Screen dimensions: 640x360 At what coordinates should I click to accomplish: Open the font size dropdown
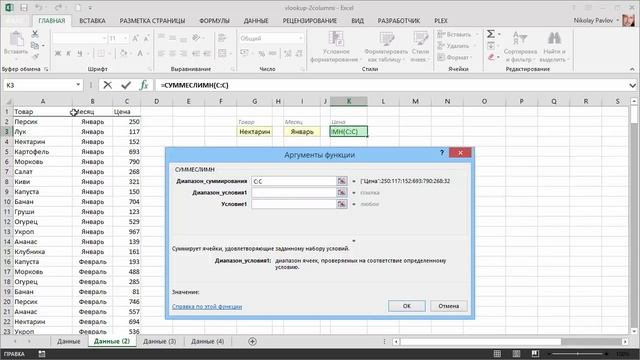(125, 38)
